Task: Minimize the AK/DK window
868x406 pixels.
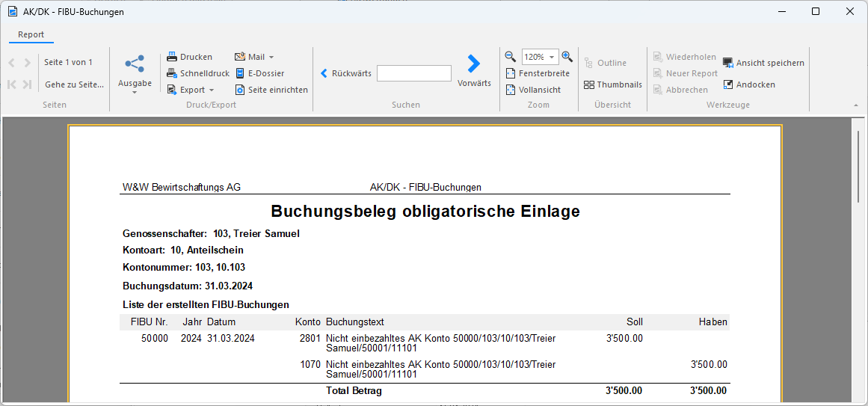Action: coord(782,12)
